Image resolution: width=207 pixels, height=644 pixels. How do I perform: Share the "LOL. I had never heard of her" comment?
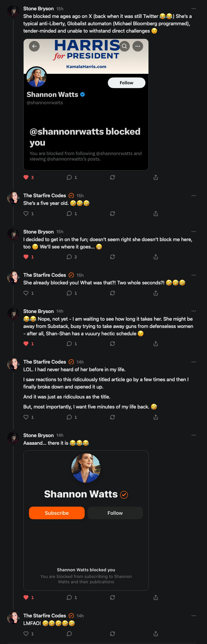tap(155, 417)
